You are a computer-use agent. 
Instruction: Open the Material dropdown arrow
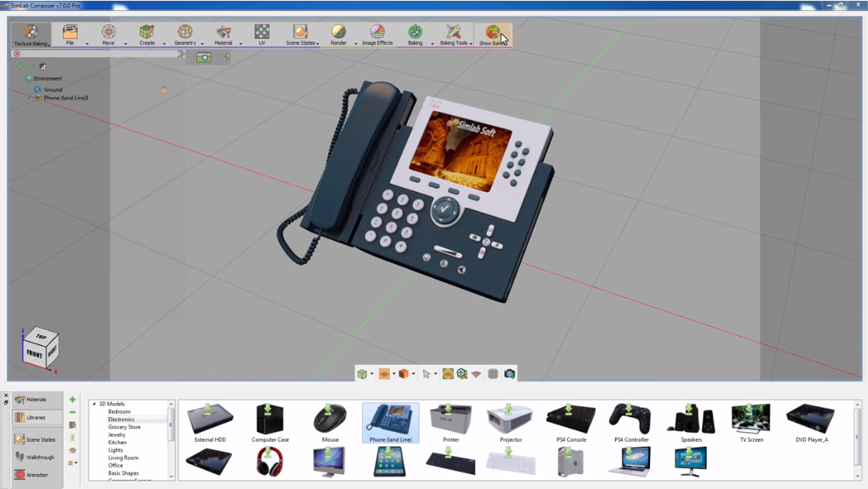click(240, 43)
